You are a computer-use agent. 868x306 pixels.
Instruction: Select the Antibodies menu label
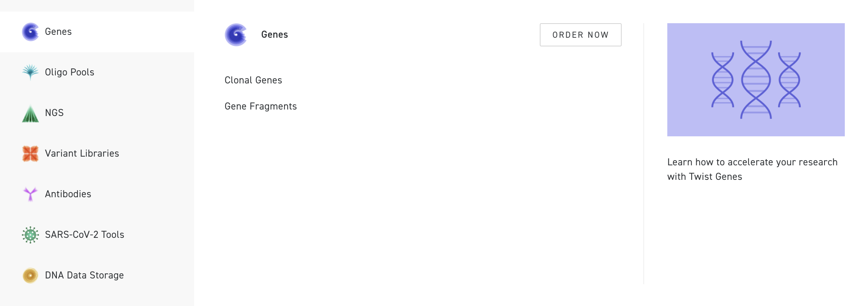point(68,194)
